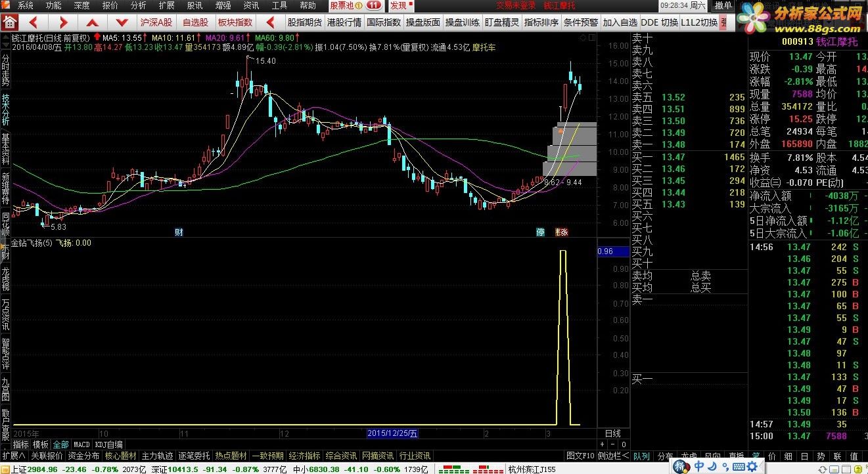Viewport: 868px width, 474px height.
Task: Click the 停 marker on the chart
Action: point(541,232)
